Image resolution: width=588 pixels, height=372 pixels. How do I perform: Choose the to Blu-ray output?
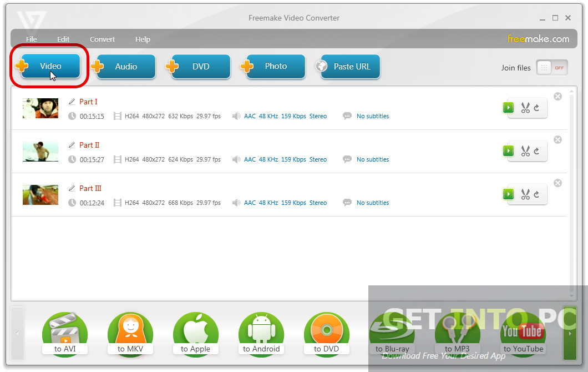(392, 334)
